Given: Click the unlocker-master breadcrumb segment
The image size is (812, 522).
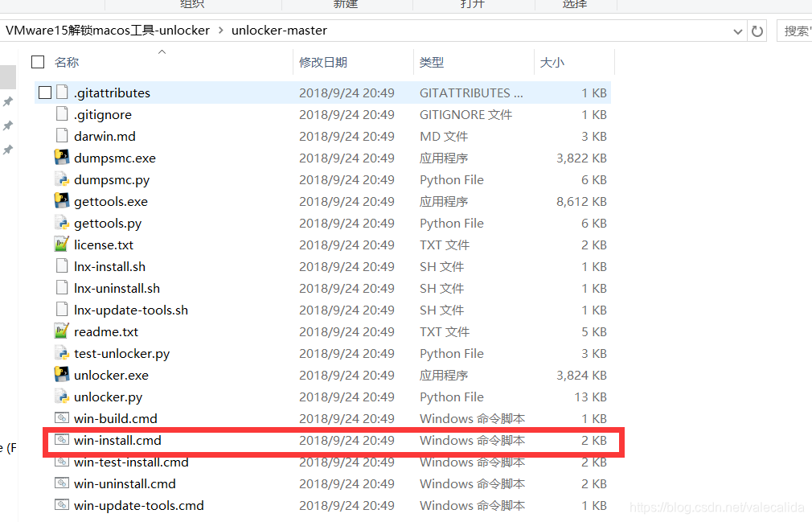Looking at the screenshot, I should [x=279, y=31].
